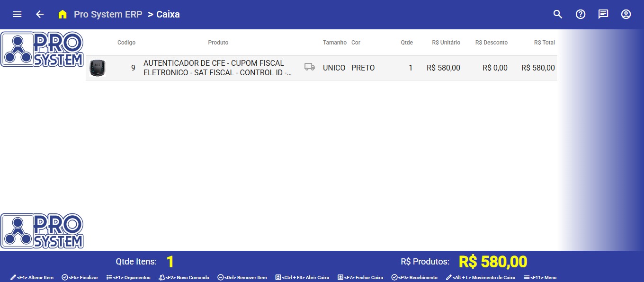Select Recebimento in the bottom bar
Screen dimensions: 644x282
pyautogui.click(x=414, y=277)
